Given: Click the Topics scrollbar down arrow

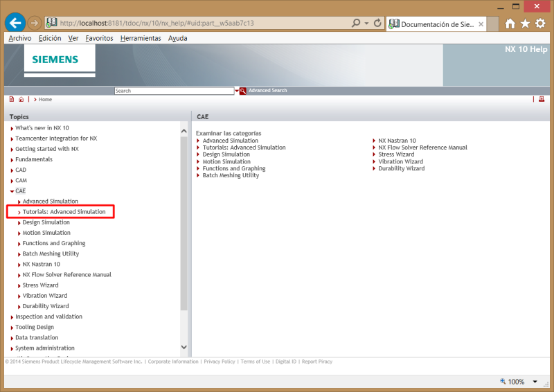Looking at the screenshot, I should 184,347.
